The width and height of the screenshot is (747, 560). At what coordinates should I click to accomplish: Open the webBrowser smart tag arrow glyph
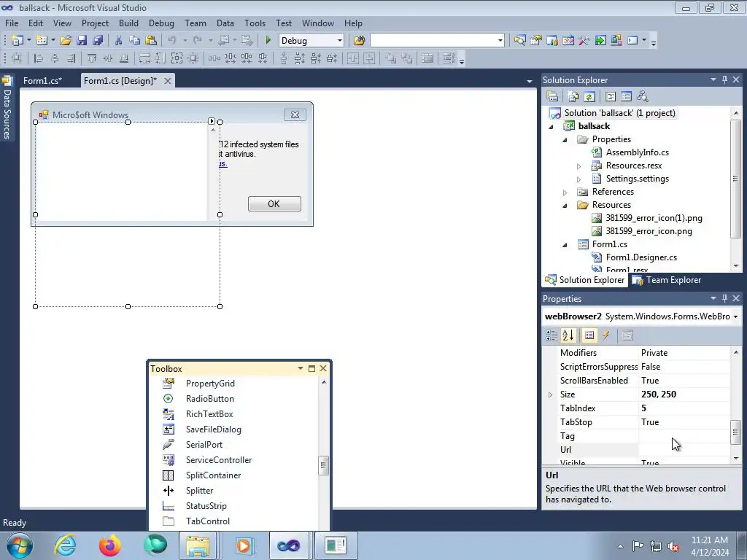pos(212,122)
